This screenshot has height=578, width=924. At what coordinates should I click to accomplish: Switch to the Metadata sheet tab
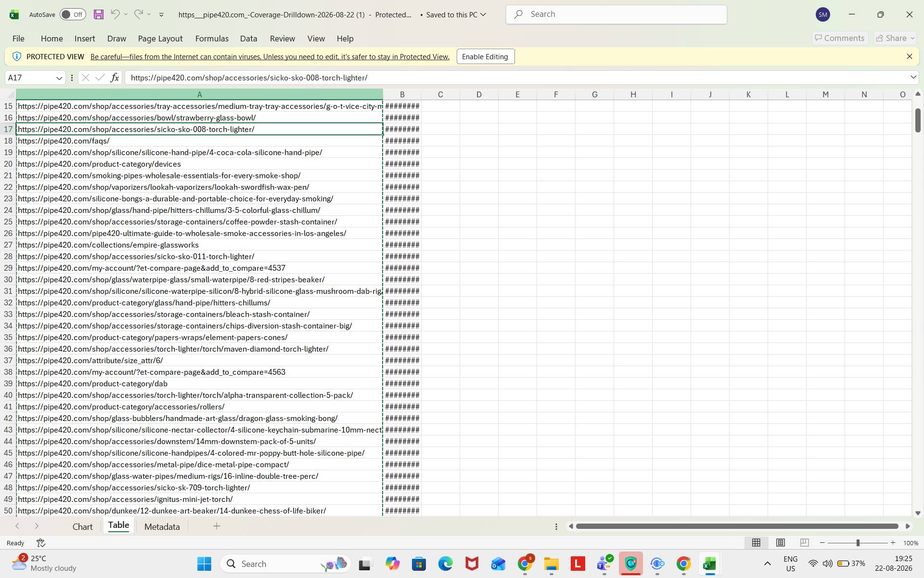click(162, 526)
